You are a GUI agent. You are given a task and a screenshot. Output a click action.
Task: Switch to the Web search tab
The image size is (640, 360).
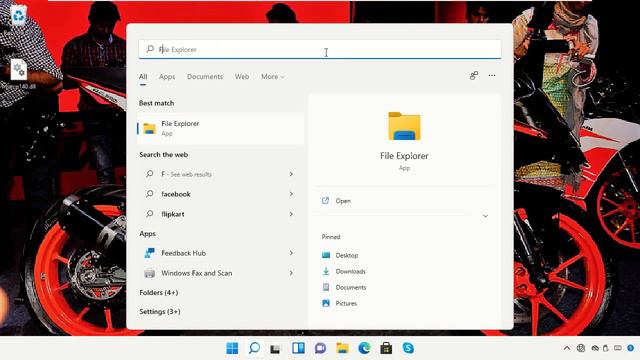pos(242,77)
